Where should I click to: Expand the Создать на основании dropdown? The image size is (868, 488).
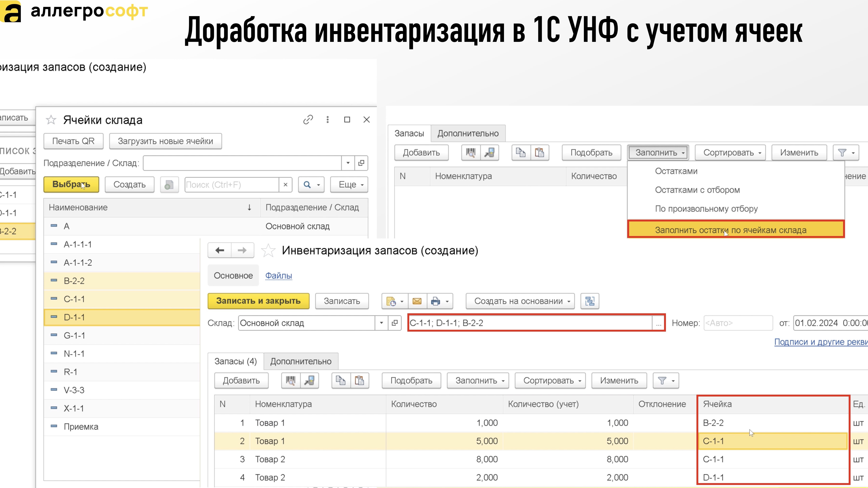pyautogui.click(x=520, y=301)
